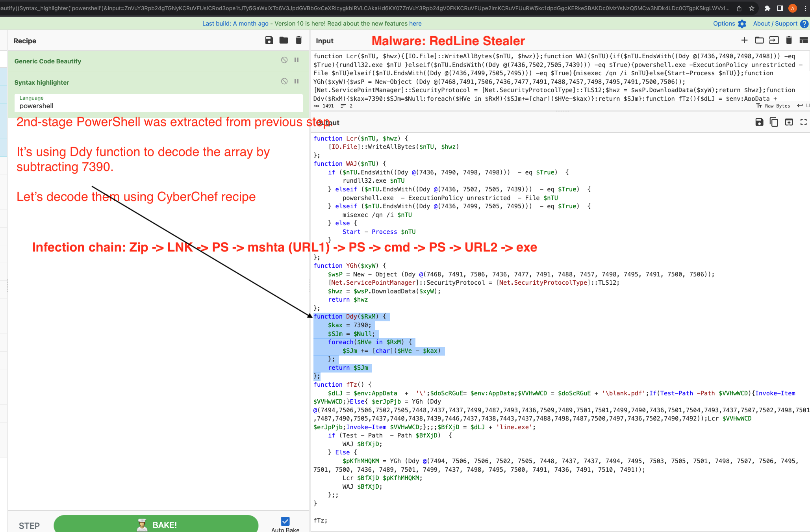Clear input with trash icon
This screenshot has height=532, width=810.
pos(789,40)
